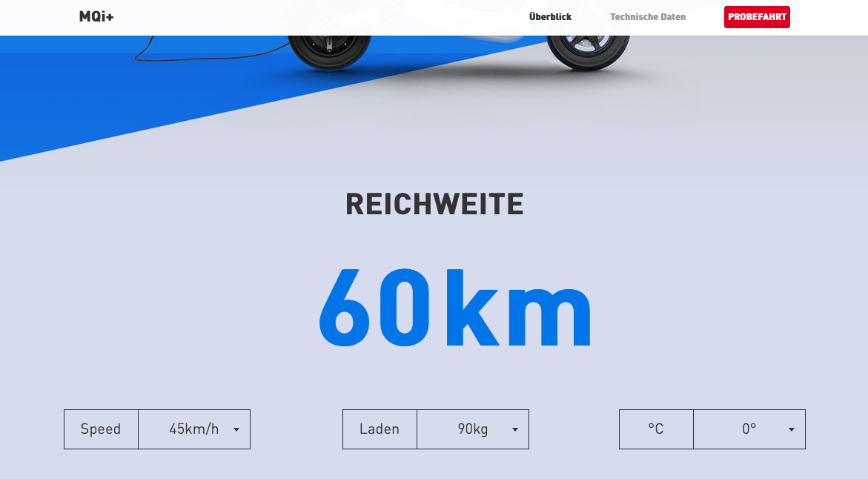Screen dimensions: 868x479
Task: Click the arrow icon beside 90kg
Action: tap(515, 429)
